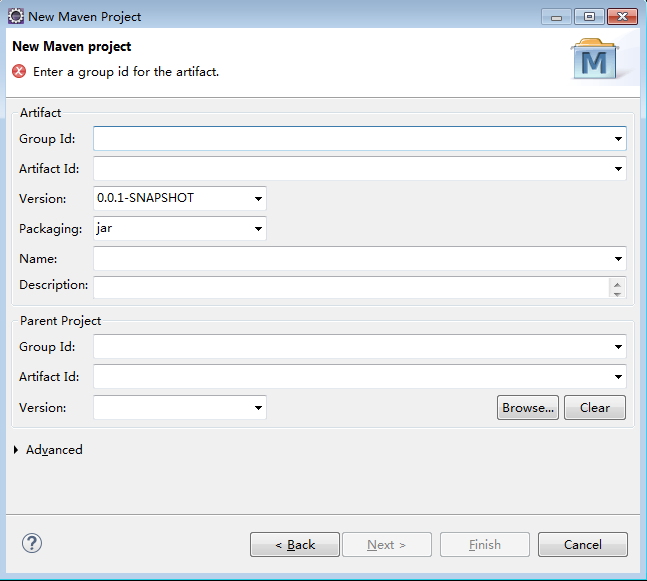The image size is (647, 581).
Task: Minimize the New Maven Project window
Action: [556, 17]
